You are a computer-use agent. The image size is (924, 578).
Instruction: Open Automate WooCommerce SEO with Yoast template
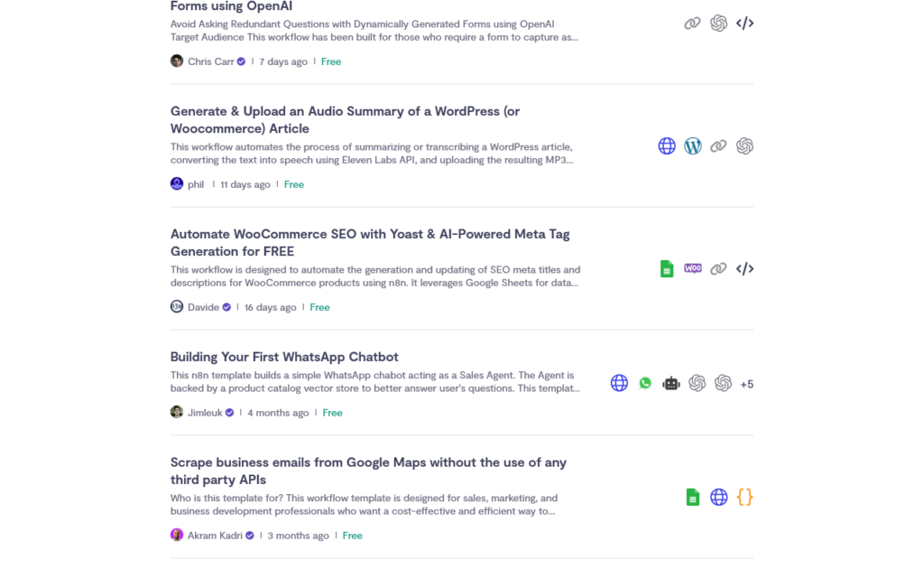point(370,242)
